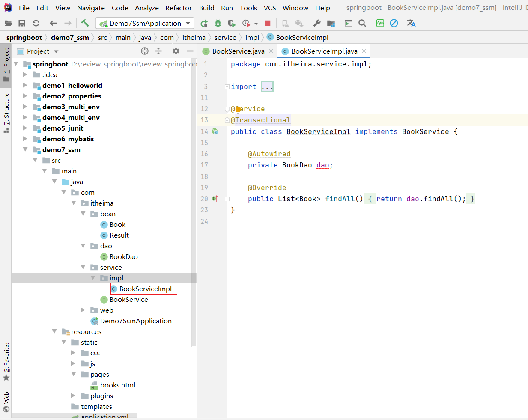Collapse the bean package in the tree
Screen dimensions: 528x420
tap(83, 214)
